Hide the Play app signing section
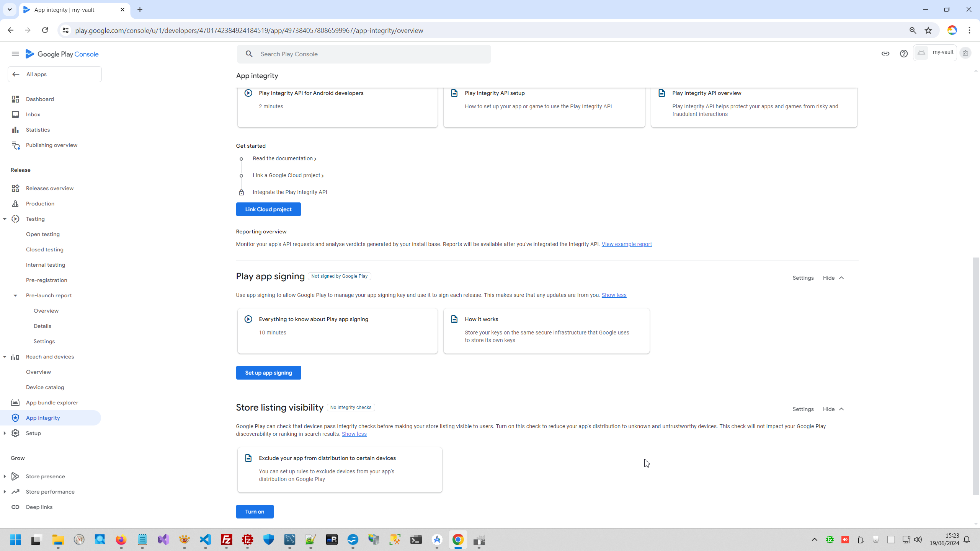Image resolution: width=980 pixels, height=551 pixels. [833, 278]
